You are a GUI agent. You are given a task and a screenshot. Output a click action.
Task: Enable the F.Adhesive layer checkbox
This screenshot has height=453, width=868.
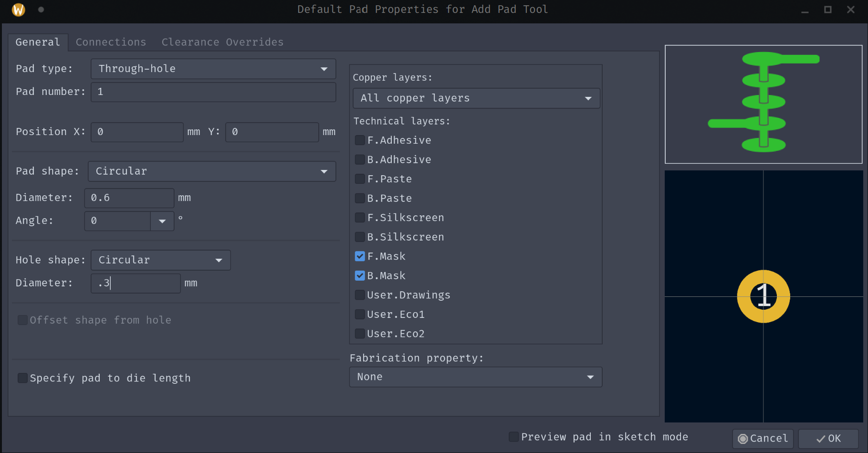pyautogui.click(x=360, y=140)
